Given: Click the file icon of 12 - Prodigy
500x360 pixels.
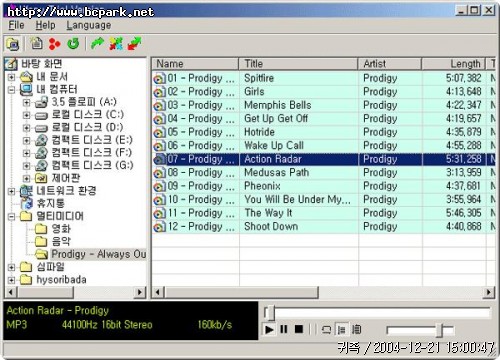Looking at the screenshot, I should coord(159,227).
